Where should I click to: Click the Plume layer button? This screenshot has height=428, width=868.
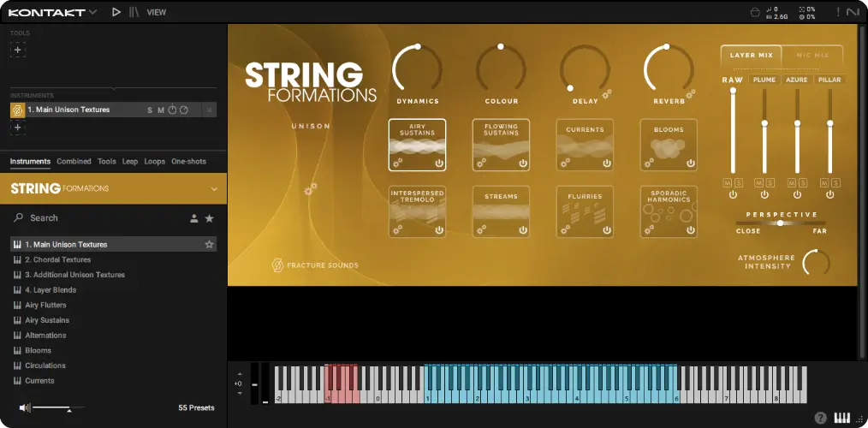point(764,80)
